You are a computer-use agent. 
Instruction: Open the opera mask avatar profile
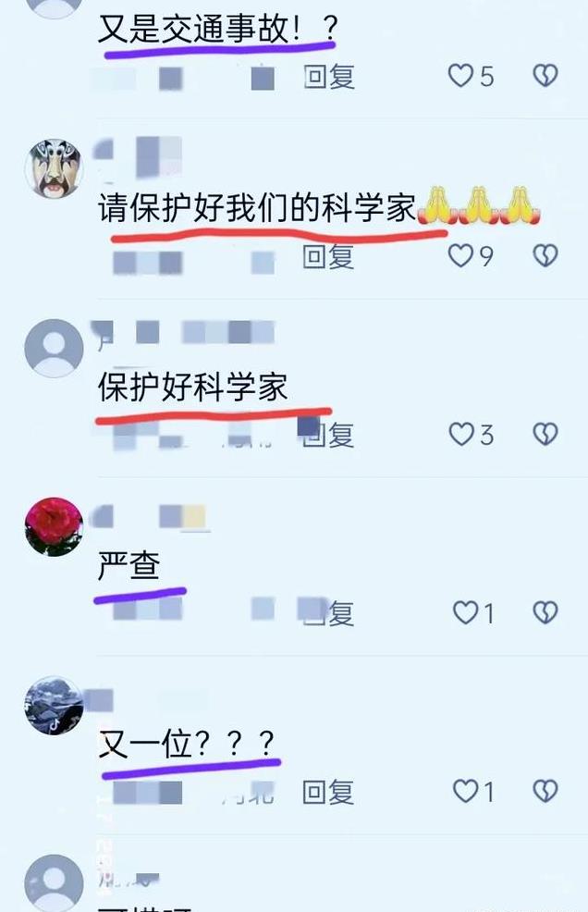(55, 168)
